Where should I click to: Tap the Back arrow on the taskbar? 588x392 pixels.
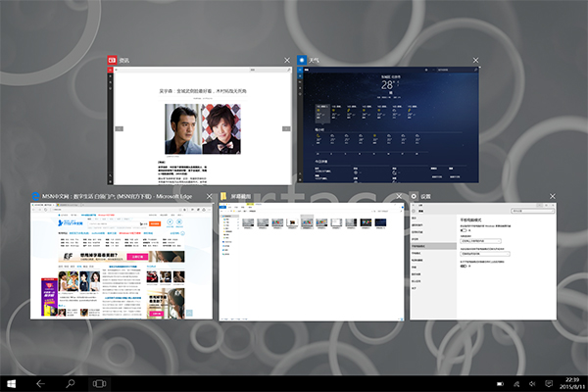(x=40, y=384)
